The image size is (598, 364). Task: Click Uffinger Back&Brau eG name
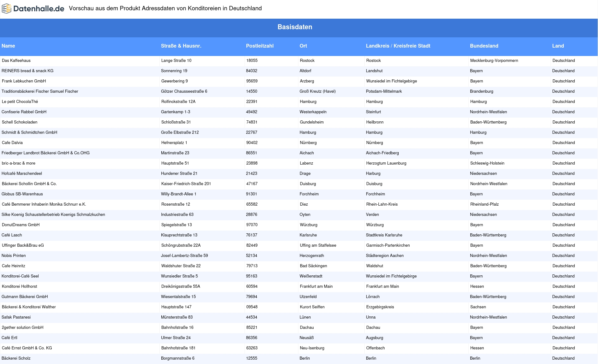coord(23,245)
